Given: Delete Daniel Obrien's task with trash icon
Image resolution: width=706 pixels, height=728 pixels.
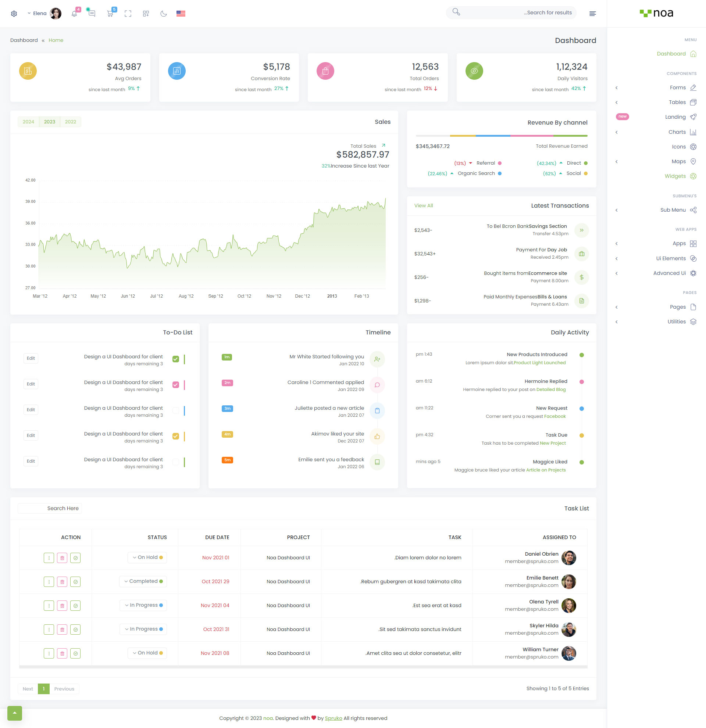Looking at the screenshot, I should [x=62, y=558].
